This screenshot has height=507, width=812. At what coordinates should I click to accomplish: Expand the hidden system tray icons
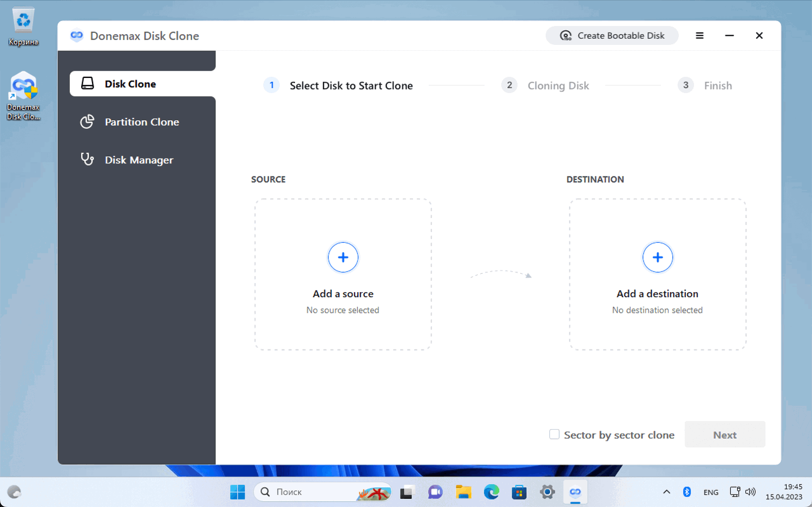(666, 492)
